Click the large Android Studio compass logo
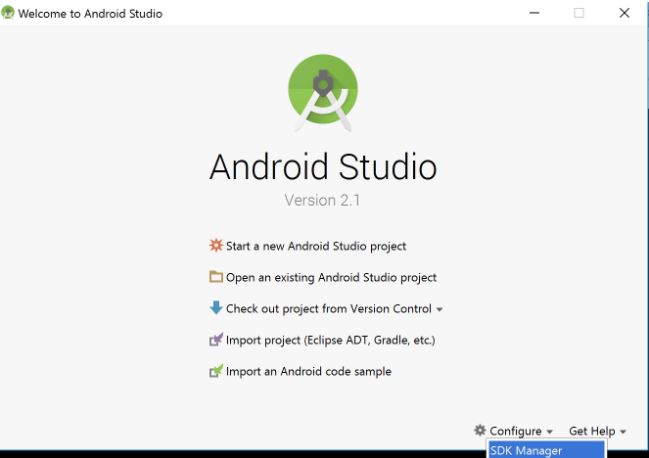This screenshot has width=649, height=458. tap(323, 93)
